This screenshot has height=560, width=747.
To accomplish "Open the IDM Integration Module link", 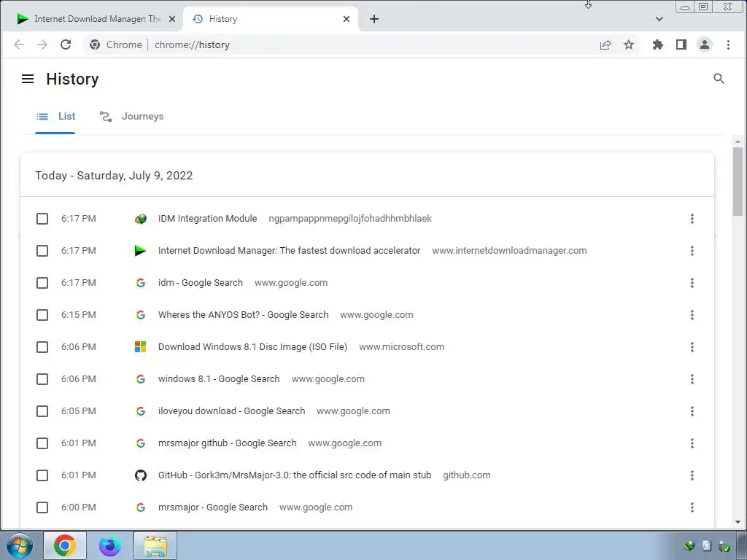I will [207, 219].
